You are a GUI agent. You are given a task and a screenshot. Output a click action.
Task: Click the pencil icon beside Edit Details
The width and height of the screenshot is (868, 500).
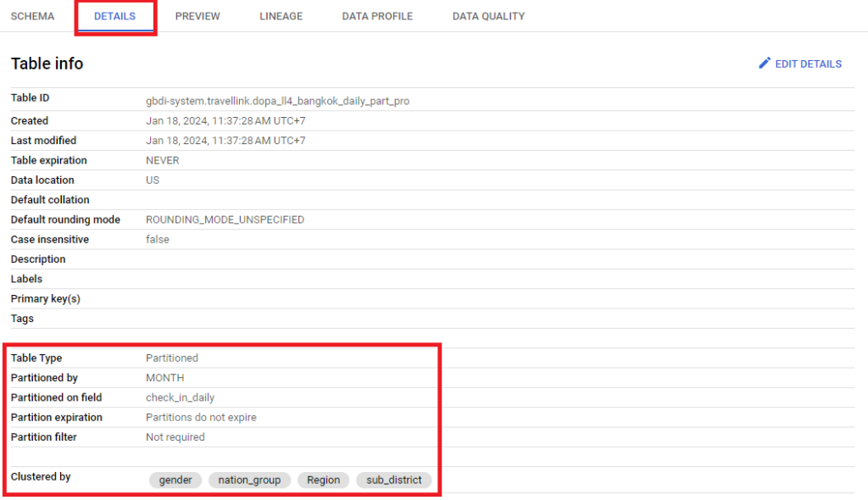[x=765, y=64]
